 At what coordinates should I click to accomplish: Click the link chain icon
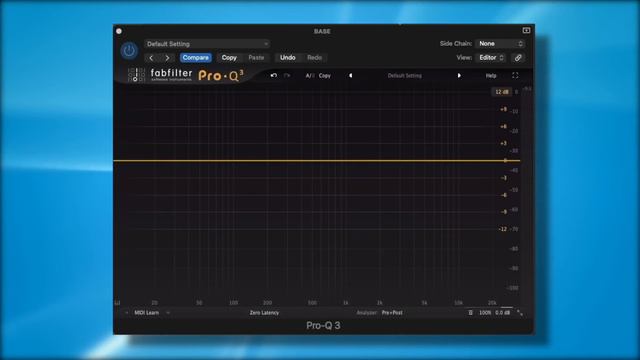[518, 58]
